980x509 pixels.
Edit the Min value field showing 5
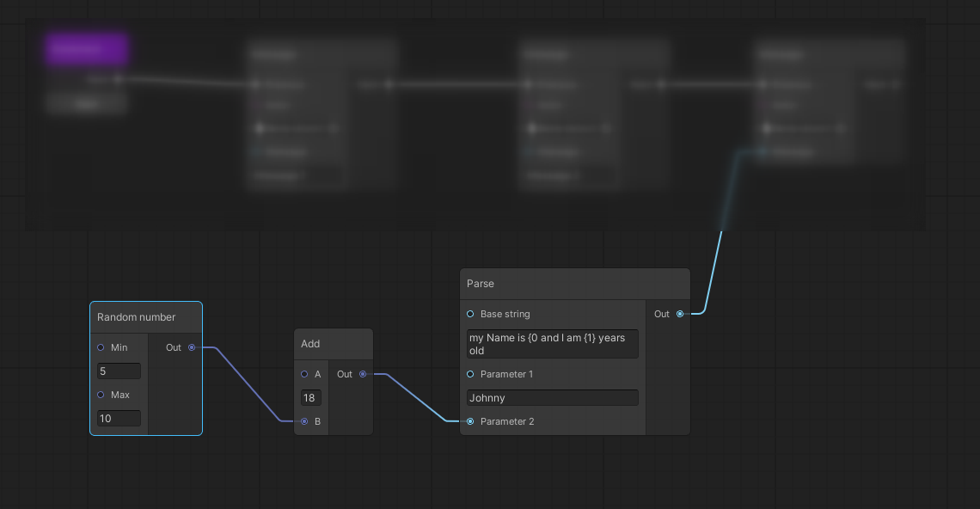[x=119, y=371]
